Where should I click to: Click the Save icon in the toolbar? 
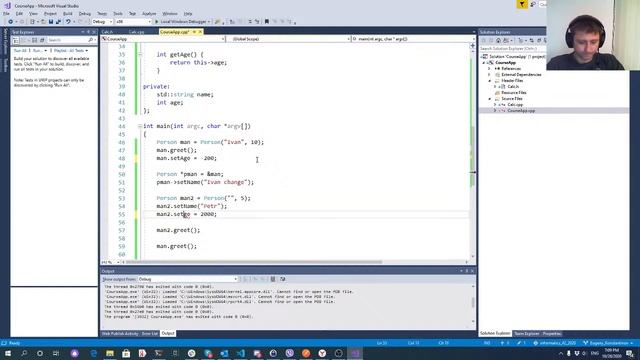51,22
